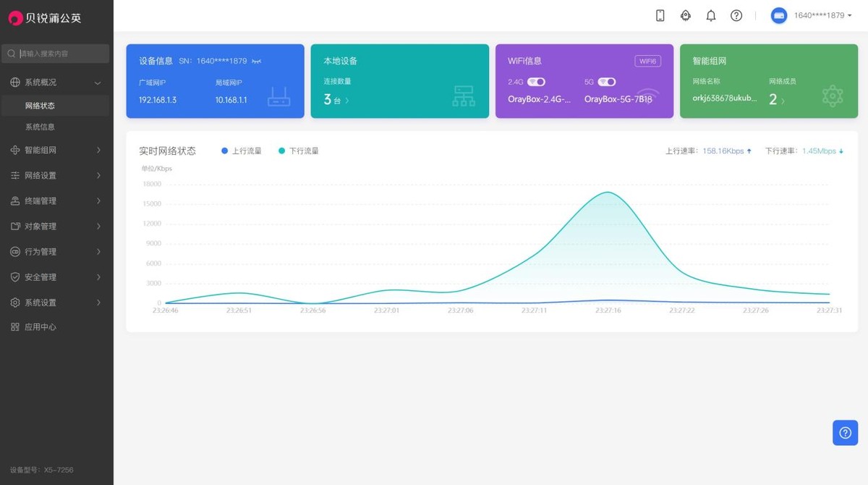Viewport: 868px width, 485px height.
Task: Reveal hidden SN with the eye icon
Action: (256, 62)
